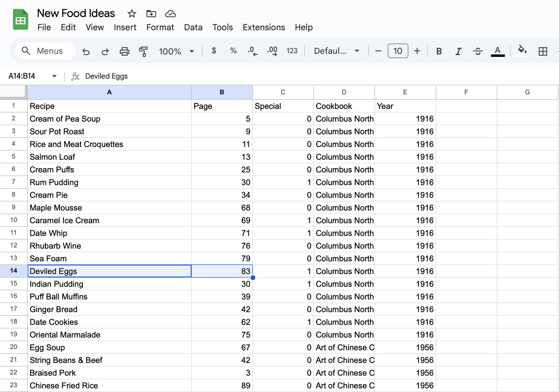Toggle italic formatting
Viewport: 559px width, 392px height.
point(458,51)
